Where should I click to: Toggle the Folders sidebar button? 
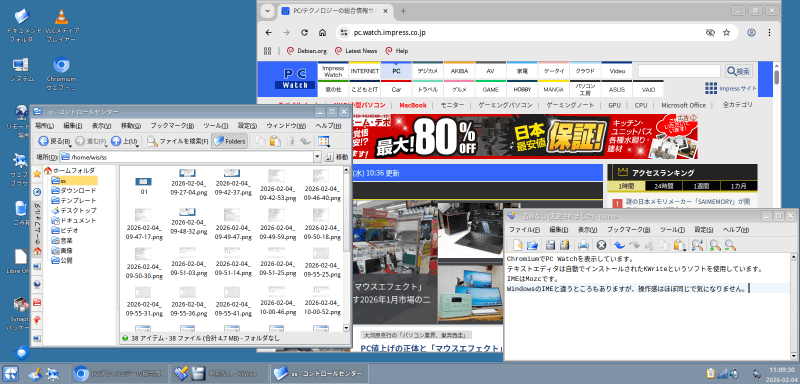point(230,141)
